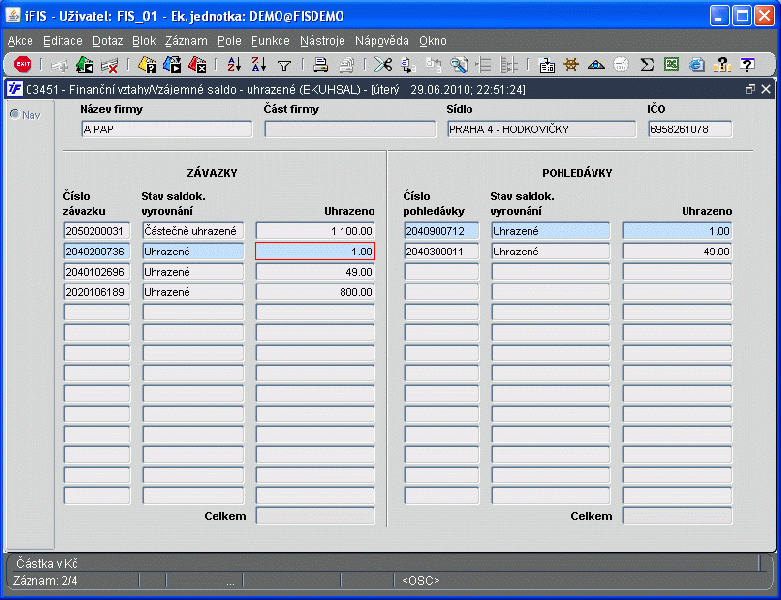Open the Editace menu
This screenshot has height=600, width=781.
(x=63, y=41)
